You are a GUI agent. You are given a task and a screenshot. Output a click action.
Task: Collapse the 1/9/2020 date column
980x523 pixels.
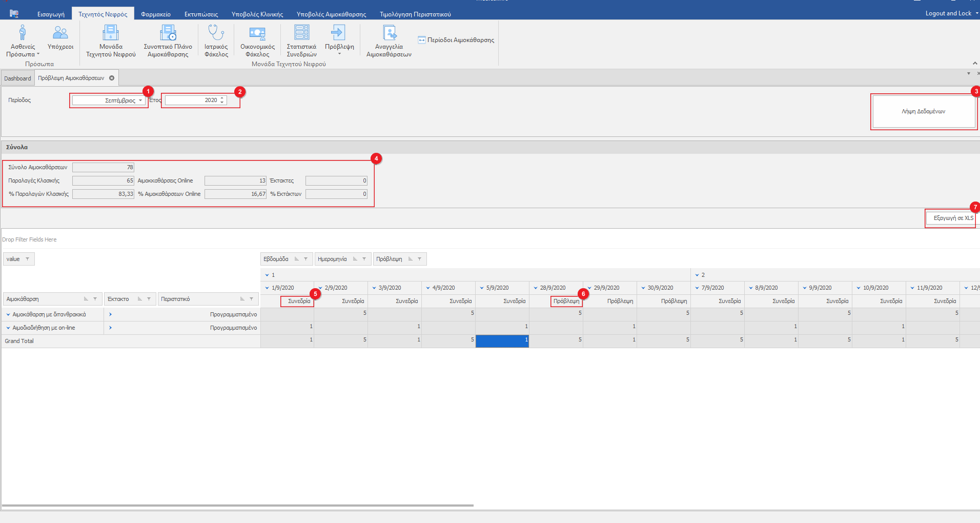tap(267, 288)
